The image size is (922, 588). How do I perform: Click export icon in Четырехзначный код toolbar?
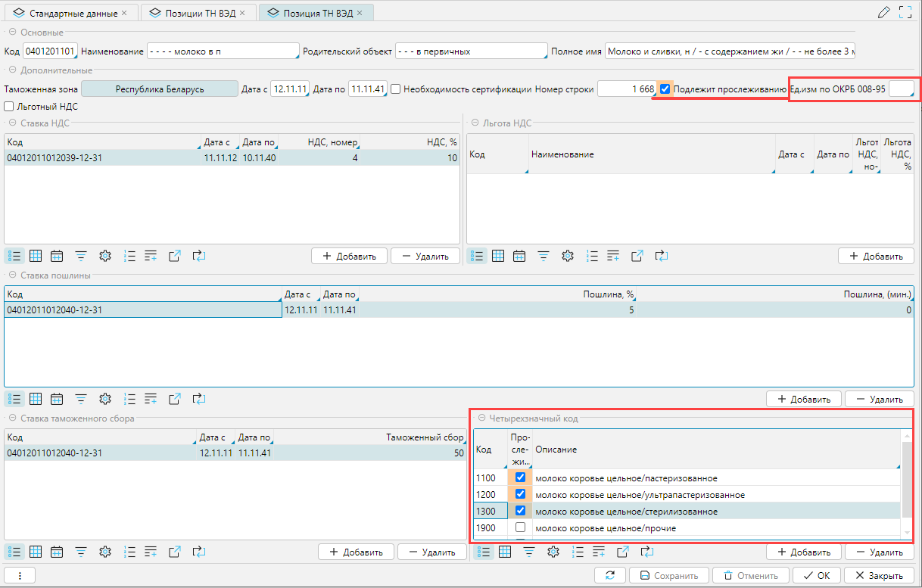[623, 552]
